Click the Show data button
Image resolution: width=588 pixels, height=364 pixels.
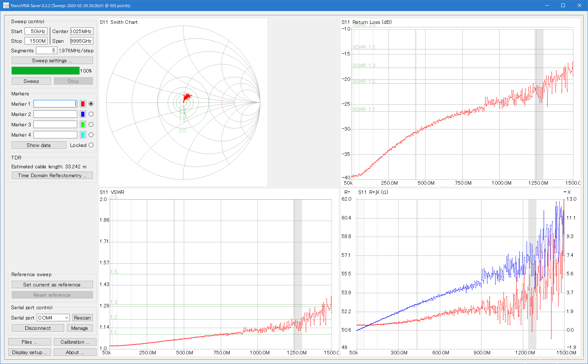(39, 145)
